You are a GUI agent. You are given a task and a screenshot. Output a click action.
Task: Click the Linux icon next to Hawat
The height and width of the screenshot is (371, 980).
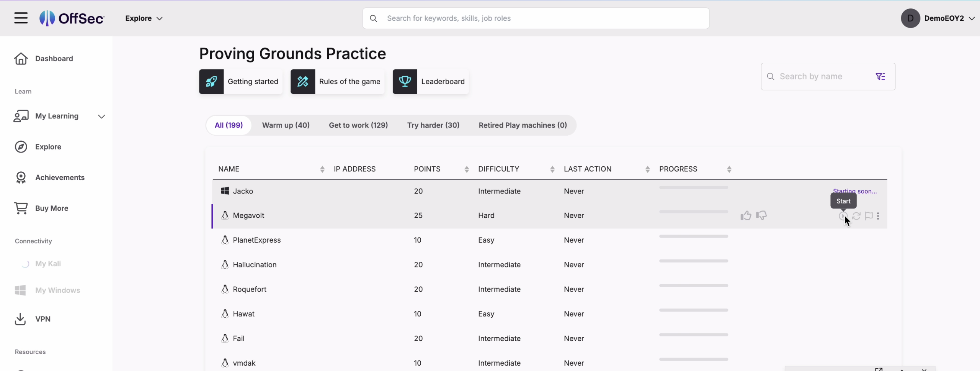pos(225,314)
